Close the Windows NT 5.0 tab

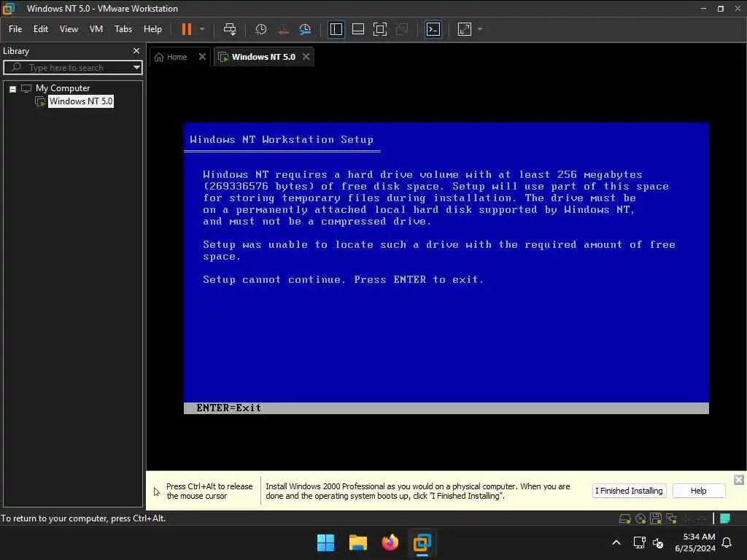[306, 57]
